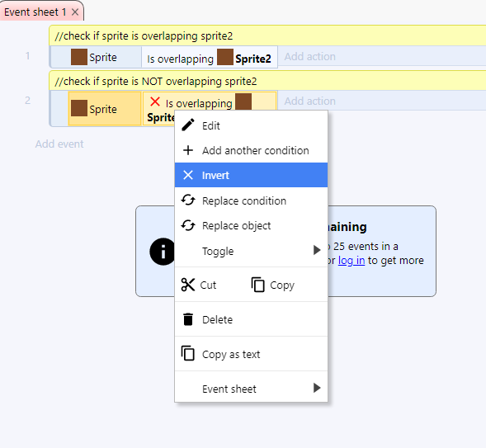This screenshot has height=448, width=486.
Task: Click the plus icon for another condition
Action: (188, 150)
